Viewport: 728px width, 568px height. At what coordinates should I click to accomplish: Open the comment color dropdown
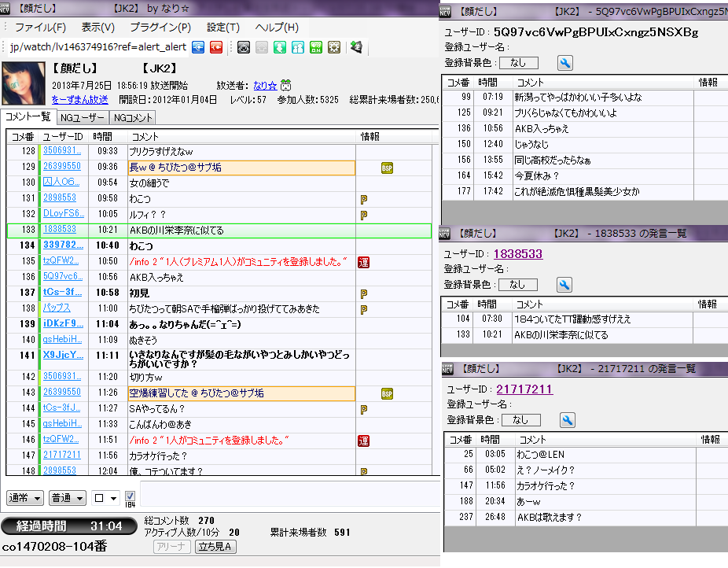click(x=105, y=498)
